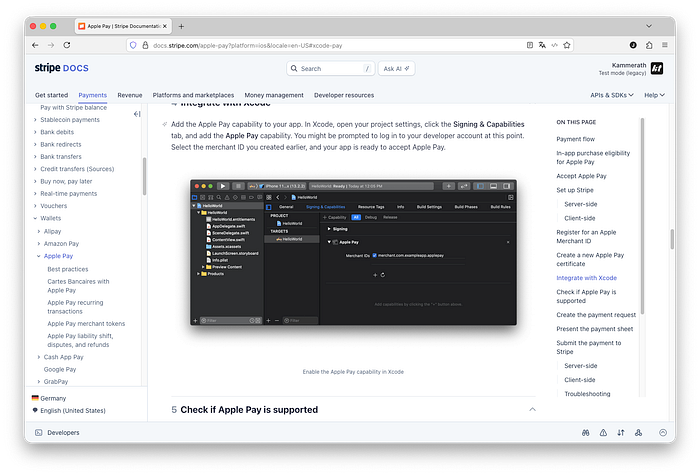Click the translate page icon
The height and width of the screenshot is (475, 700).
[x=542, y=45]
